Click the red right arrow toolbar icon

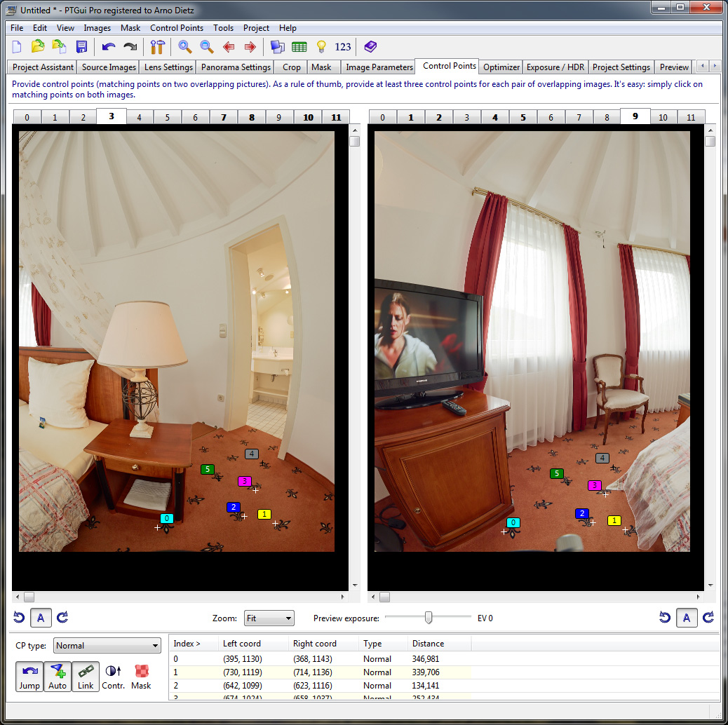point(250,47)
